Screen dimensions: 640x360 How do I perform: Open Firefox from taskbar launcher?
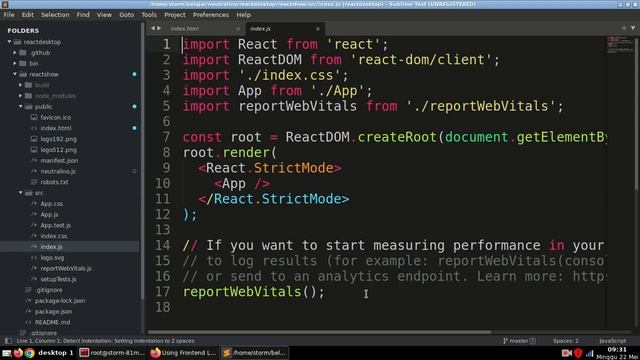(x=18, y=353)
